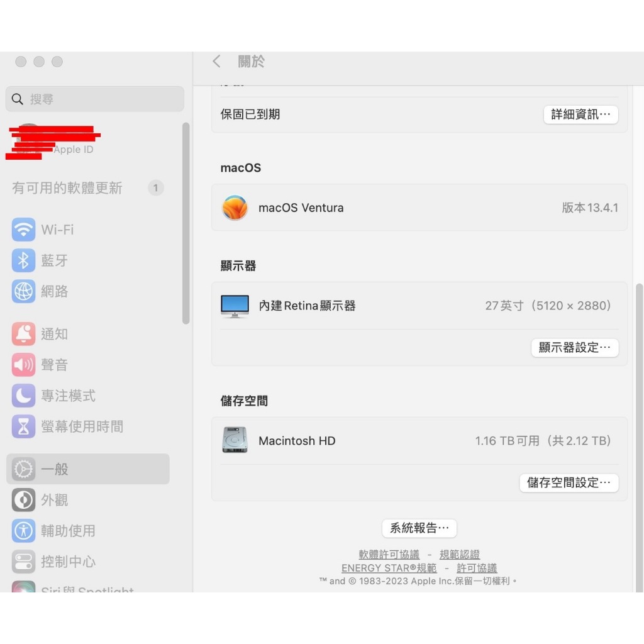The image size is (644, 644).
Task: Open the Bluetooth (藍牙) icon
Action: [x=23, y=260]
